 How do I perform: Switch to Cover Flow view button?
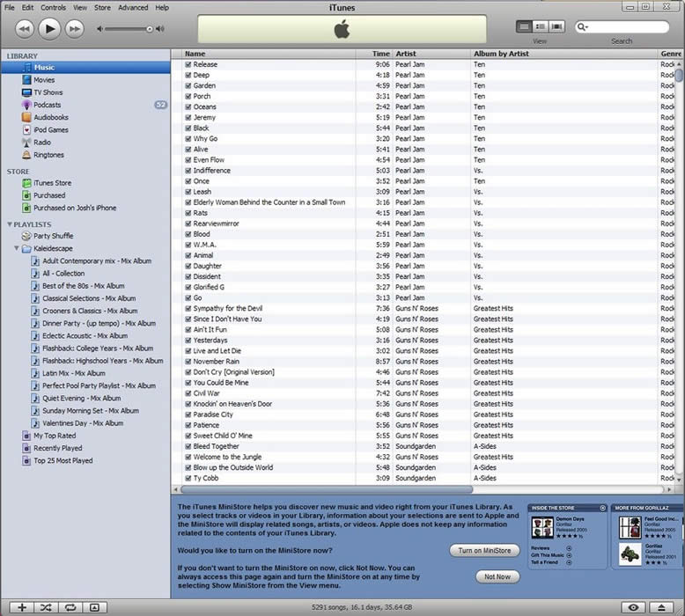click(x=556, y=27)
